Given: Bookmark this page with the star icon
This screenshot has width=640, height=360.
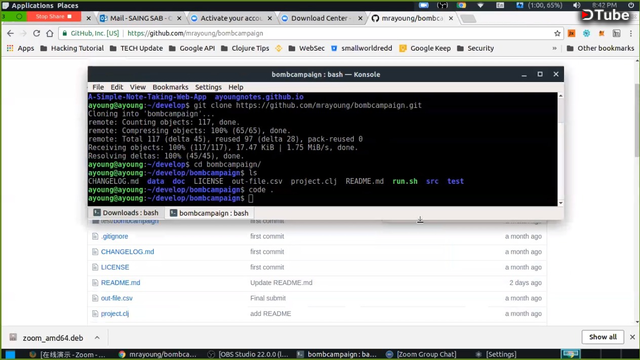Looking at the screenshot, I should pyautogui.click(x=557, y=33).
